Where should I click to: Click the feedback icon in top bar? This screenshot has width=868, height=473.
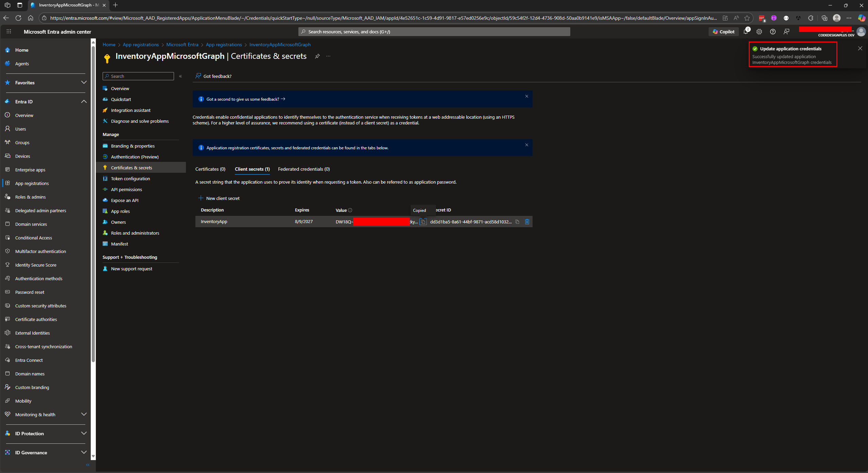786,32
